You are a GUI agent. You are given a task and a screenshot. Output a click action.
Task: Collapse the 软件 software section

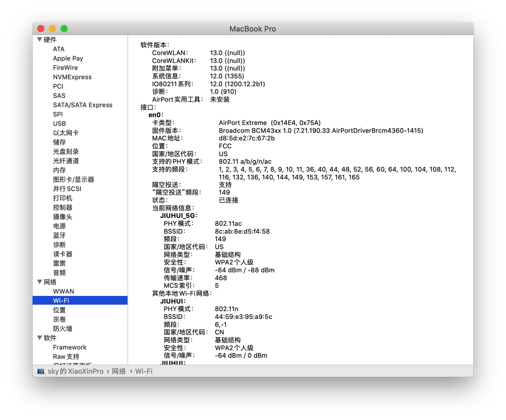[40, 338]
